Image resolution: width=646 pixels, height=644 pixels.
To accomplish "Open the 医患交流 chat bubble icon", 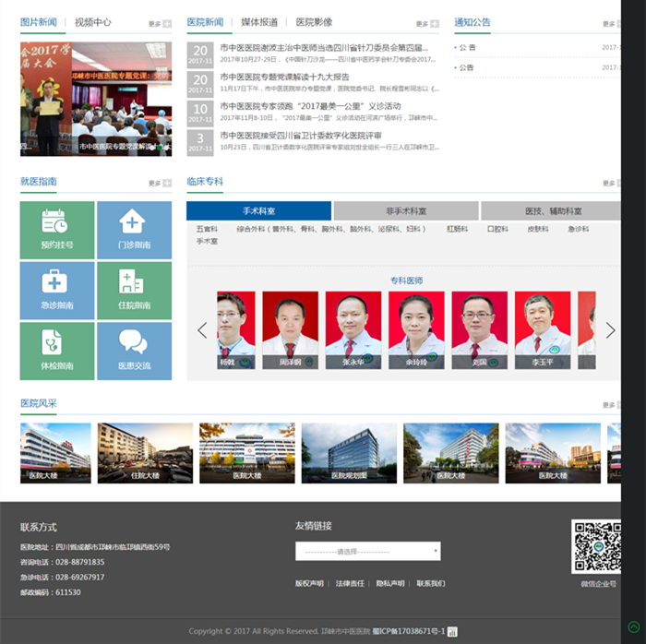I will [x=133, y=341].
